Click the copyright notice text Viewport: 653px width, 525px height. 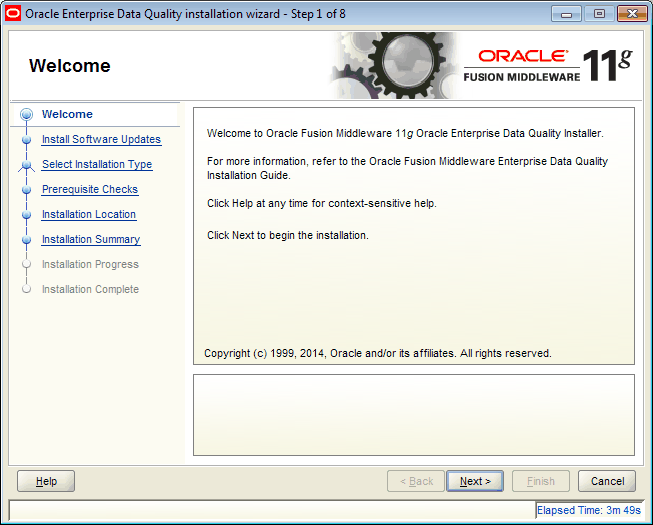click(378, 353)
